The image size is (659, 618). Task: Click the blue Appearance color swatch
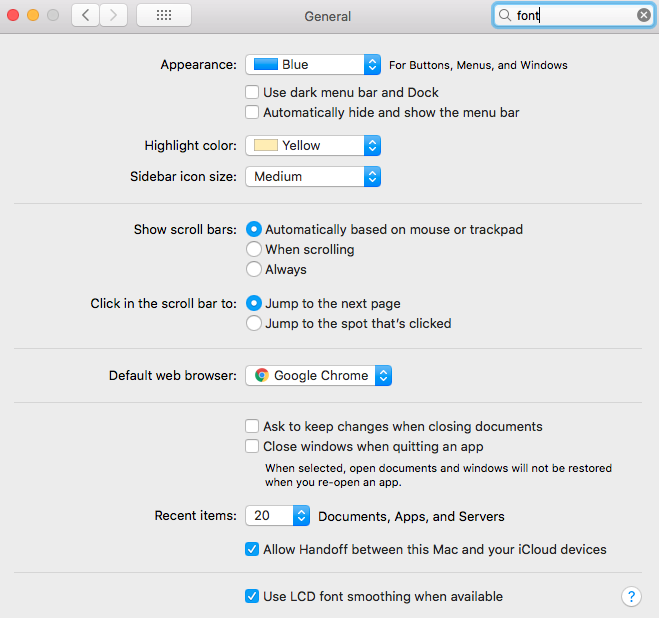tap(266, 64)
